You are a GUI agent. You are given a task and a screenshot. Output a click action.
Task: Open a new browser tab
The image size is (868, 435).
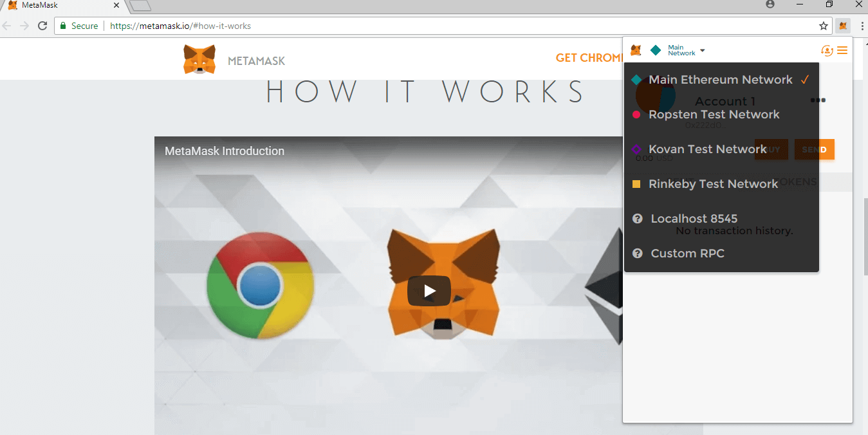click(x=140, y=6)
